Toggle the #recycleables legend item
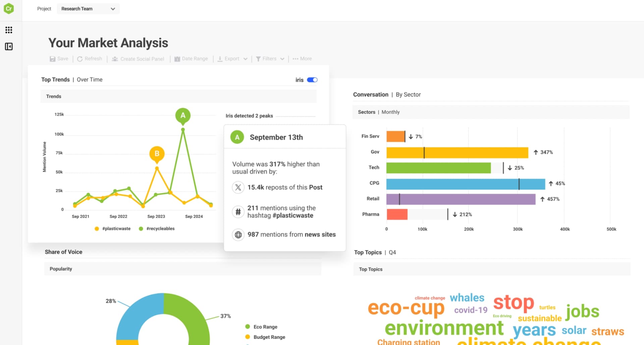Image resolution: width=644 pixels, height=345 pixels. pyautogui.click(x=157, y=228)
